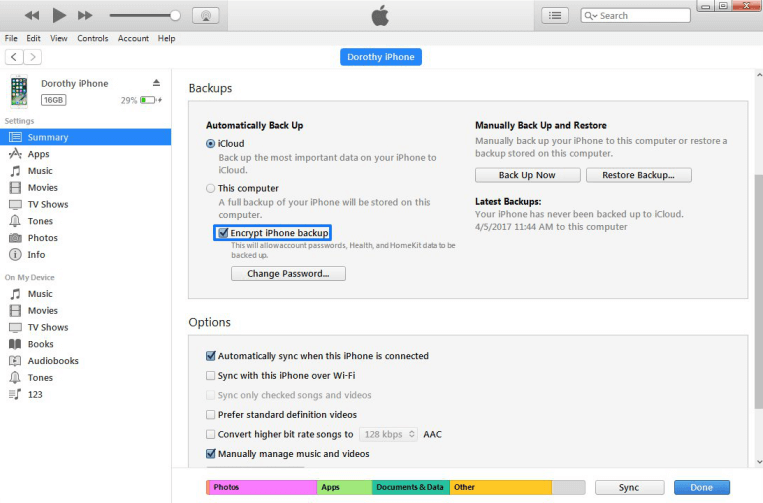Toggle Manually manage music and videos
The height and width of the screenshot is (503, 763).
click(x=210, y=454)
